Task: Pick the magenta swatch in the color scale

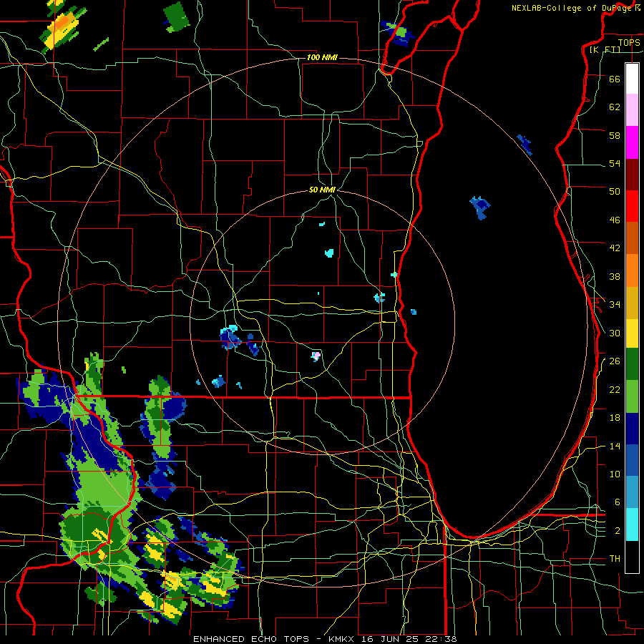Action: click(x=632, y=142)
